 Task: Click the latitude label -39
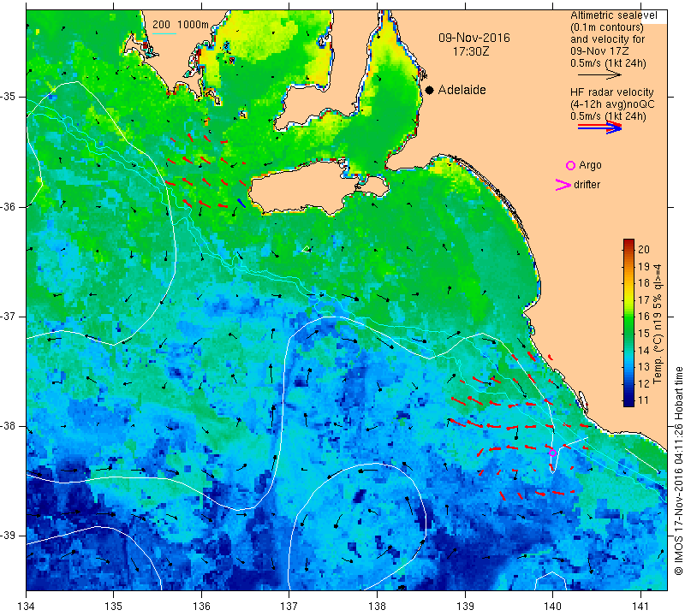[8, 536]
